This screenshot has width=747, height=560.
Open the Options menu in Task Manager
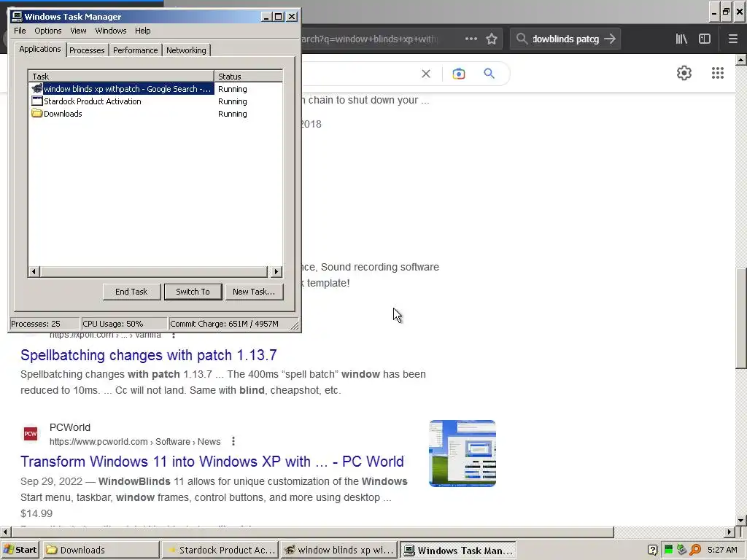pyautogui.click(x=47, y=31)
